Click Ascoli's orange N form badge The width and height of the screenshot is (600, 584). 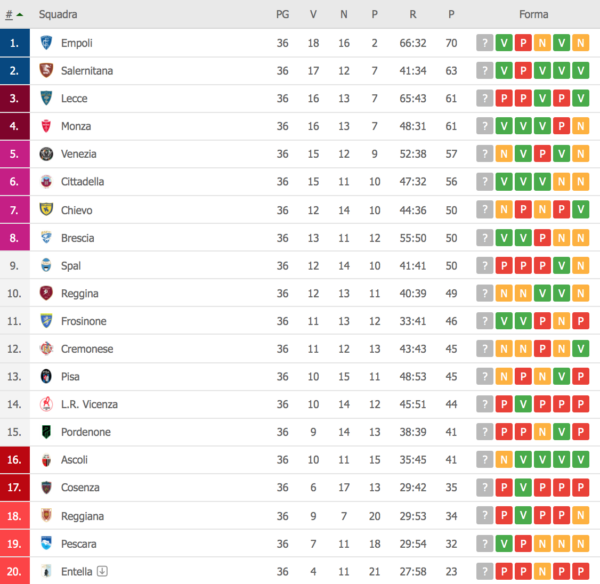pos(503,460)
